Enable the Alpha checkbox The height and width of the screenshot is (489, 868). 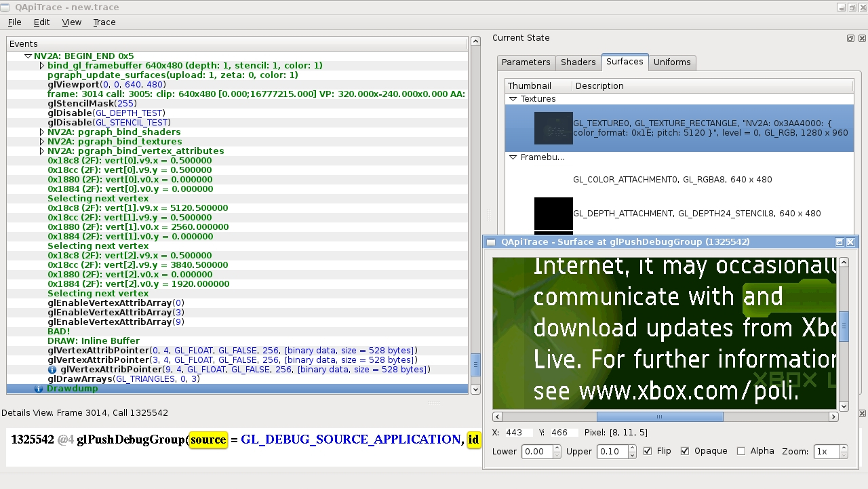[x=741, y=451]
